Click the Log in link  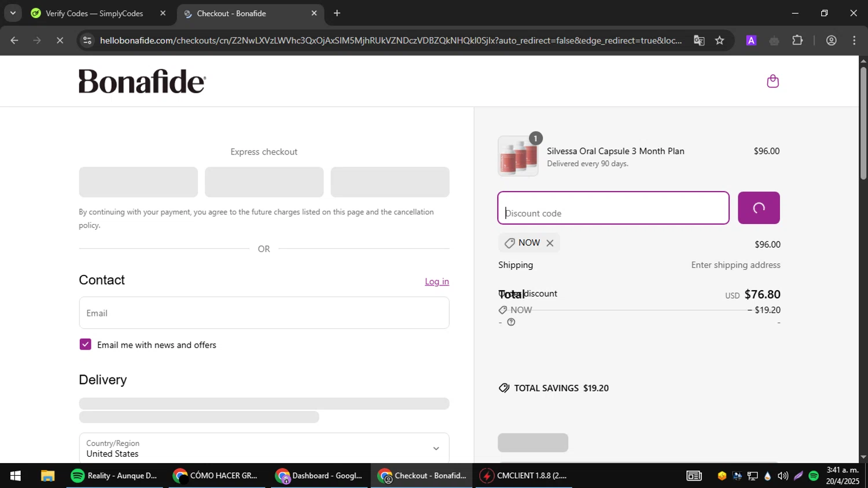(436, 281)
